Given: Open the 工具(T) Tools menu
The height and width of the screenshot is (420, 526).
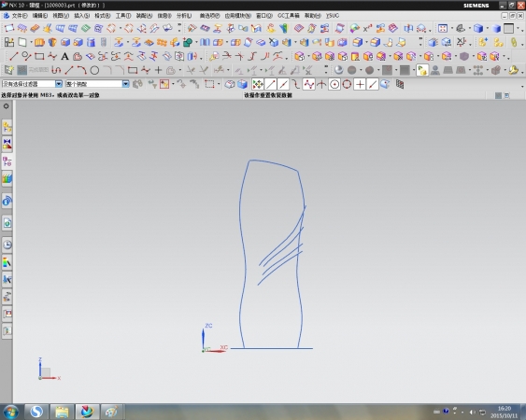Looking at the screenshot, I should (123, 16).
